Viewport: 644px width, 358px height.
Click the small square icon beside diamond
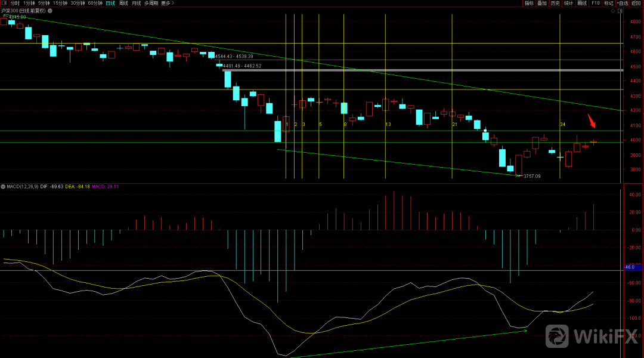point(620,11)
